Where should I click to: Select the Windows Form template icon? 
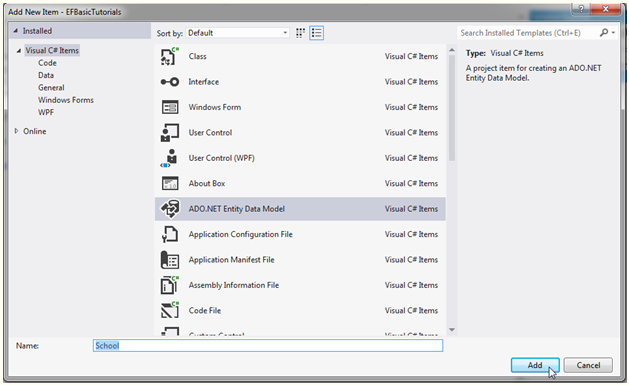pos(170,107)
